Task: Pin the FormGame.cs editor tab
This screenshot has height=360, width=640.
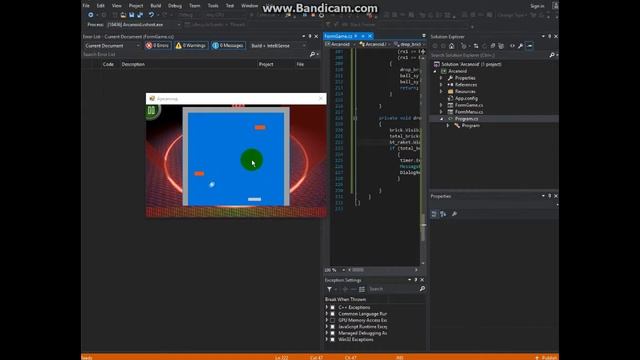Action: pyautogui.click(x=363, y=36)
